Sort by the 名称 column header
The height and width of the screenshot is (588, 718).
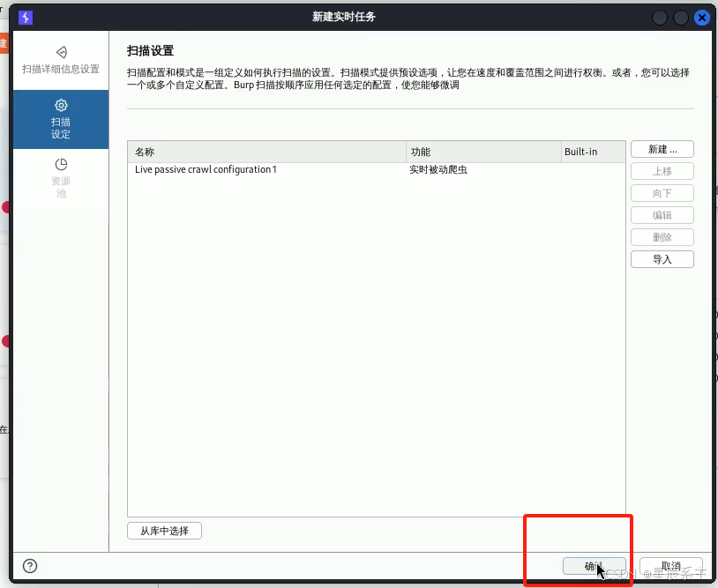click(267, 152)
